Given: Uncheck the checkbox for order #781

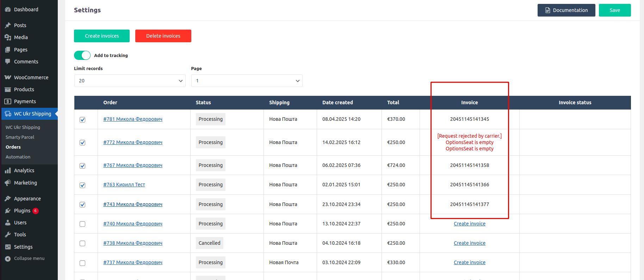Looking at the screenshot, I should (82, 120).
